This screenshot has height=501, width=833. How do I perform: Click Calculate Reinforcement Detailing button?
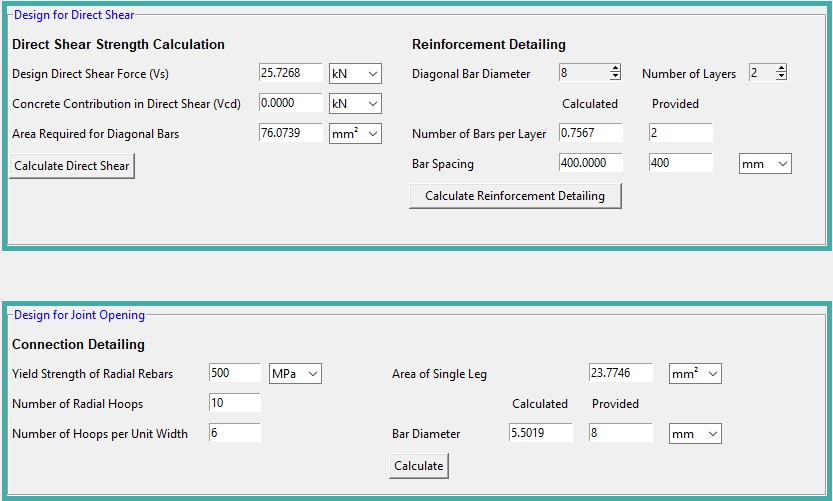coord(515,196)
